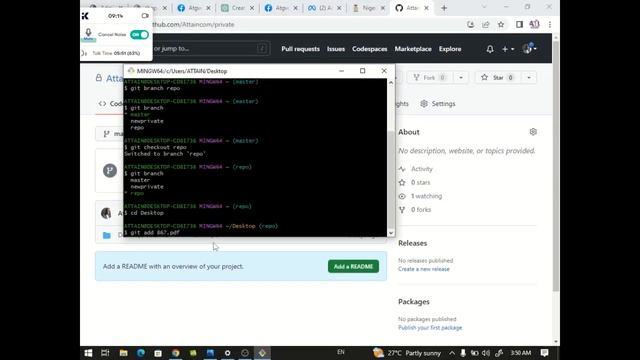Click the Git Bash taskbar icon

(262, 353)
